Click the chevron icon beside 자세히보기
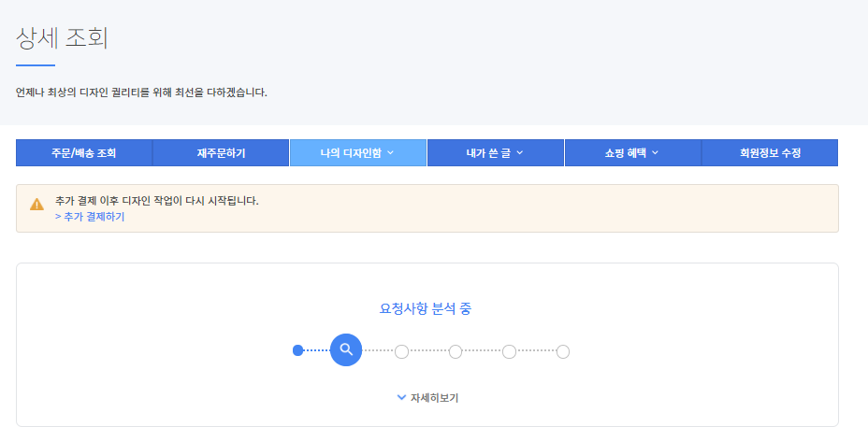The width and height of the screenshot is (868, 441). [401, 398]
